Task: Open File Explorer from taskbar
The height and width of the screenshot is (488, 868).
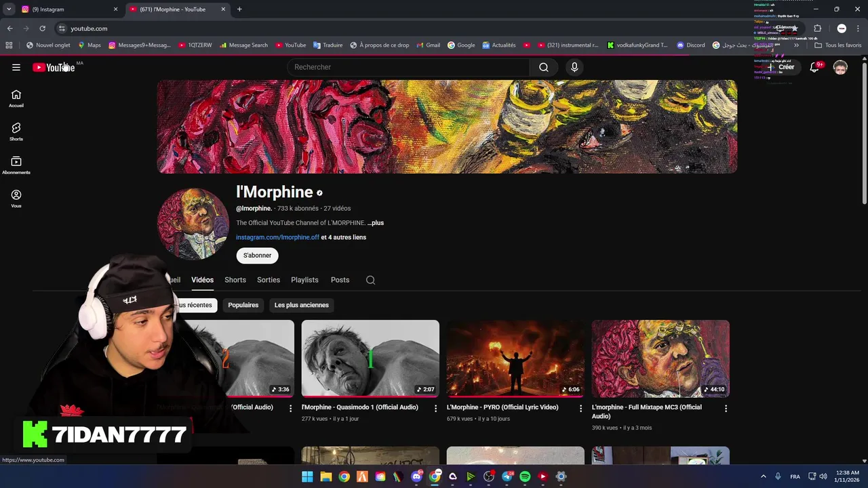Action: coord(325,476)
